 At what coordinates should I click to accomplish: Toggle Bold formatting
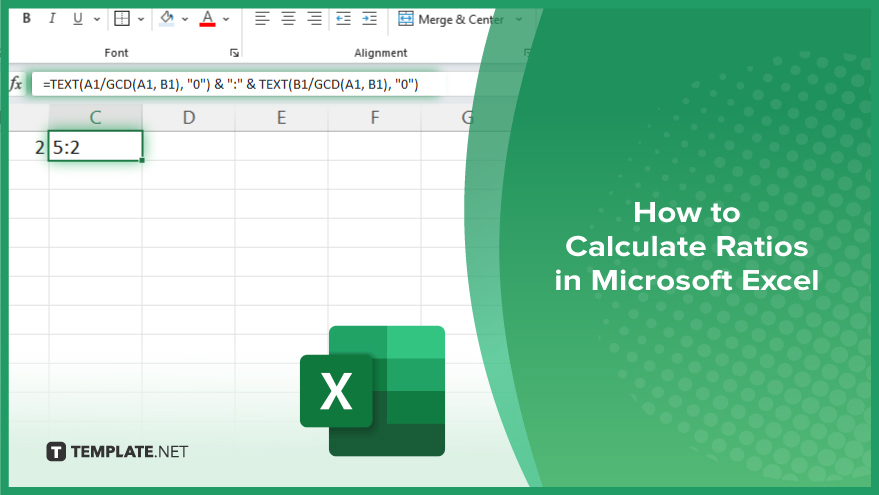tap(26, 18)
